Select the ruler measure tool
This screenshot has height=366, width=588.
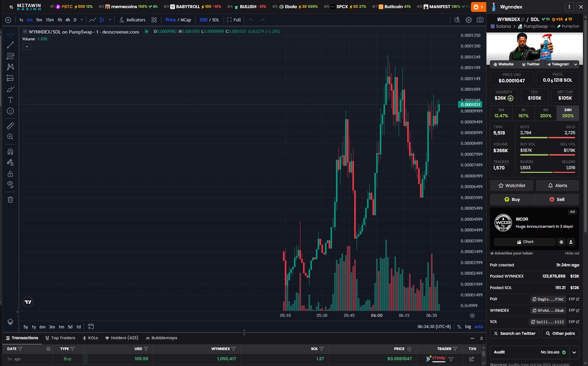10,126
